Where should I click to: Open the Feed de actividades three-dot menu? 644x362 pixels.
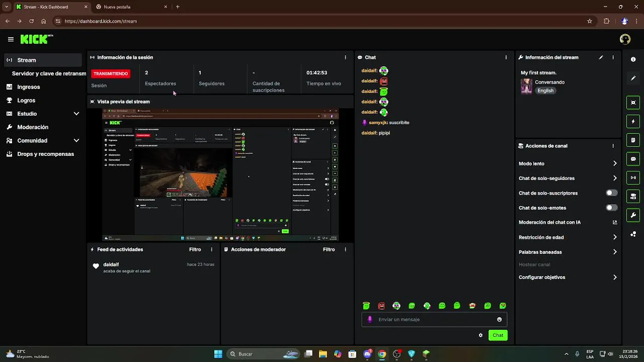click(x=211, y=249)
